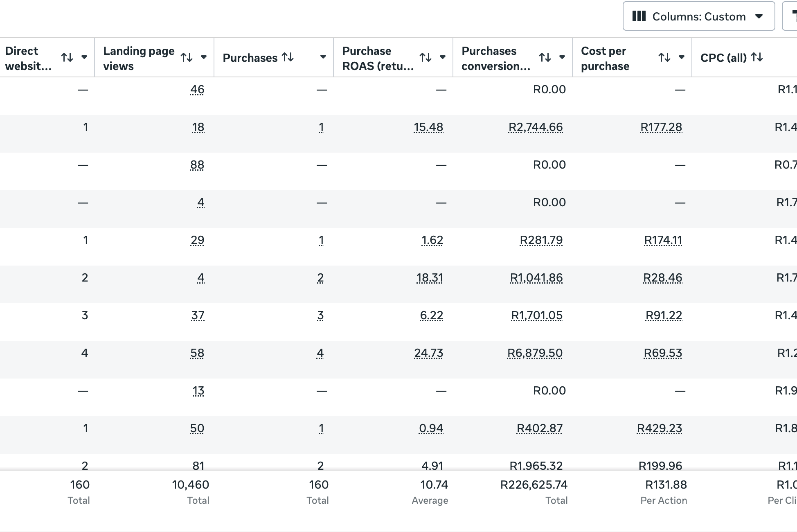Open the Cost per purchase column chevron
Screen dimensions: 797x532
(682, 57)
